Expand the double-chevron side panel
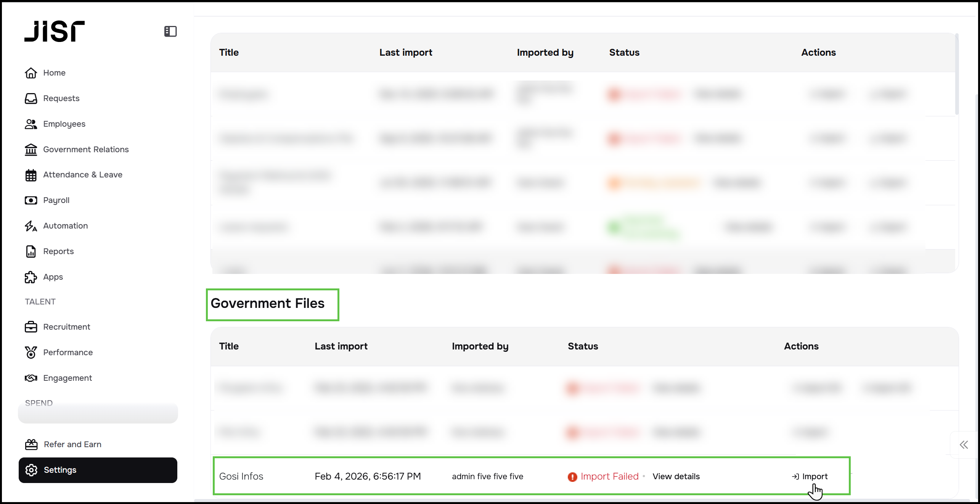980x504 pixels. [x=964, y=444]
